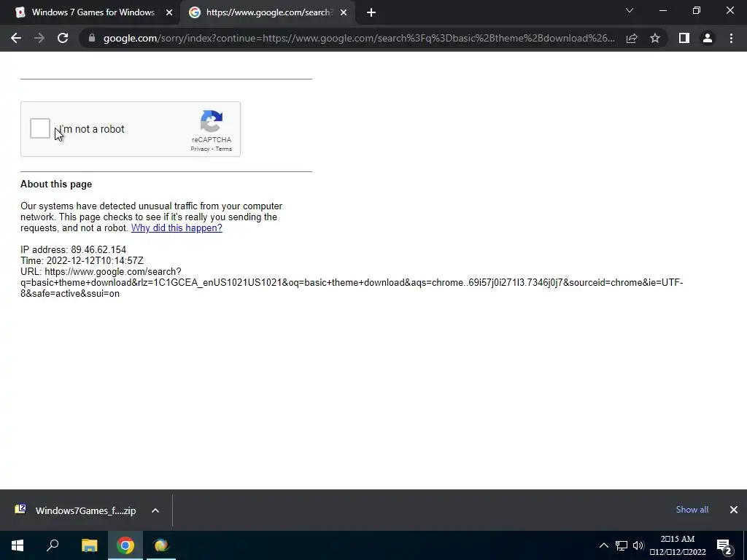Go forward one page
The height and width of the screenshot is (560, 747).
point(39,38)
